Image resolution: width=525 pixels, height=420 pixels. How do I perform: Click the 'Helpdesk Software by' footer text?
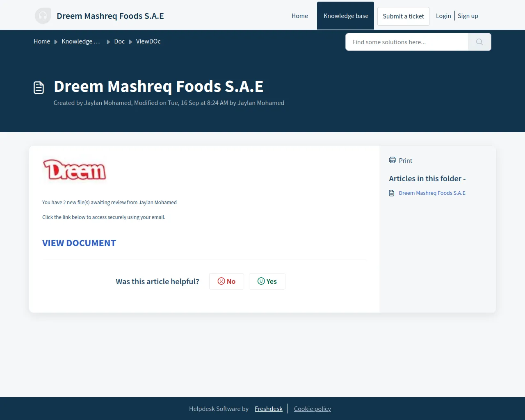tap(219, 409)
